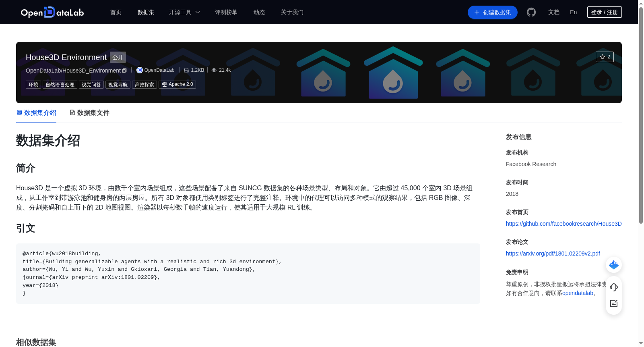Click the 相似数据集 heading

(36, 342)
